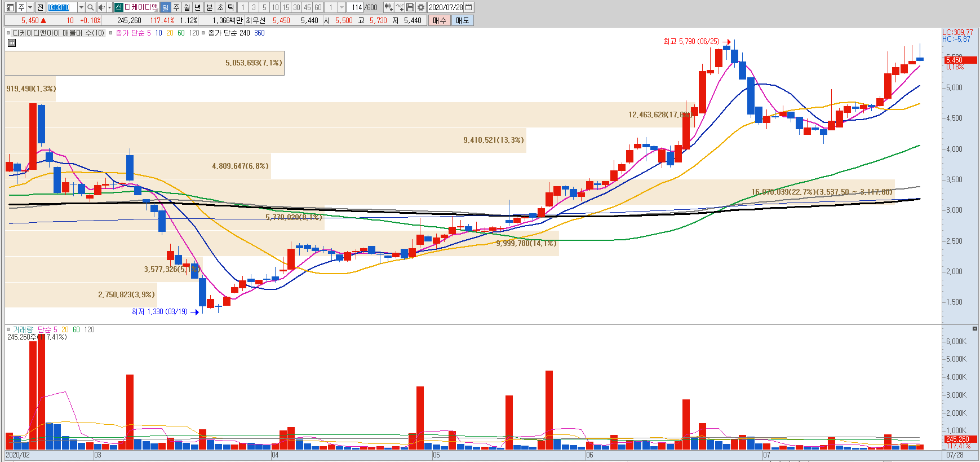Screen dimensions: 980x462
Task: Click the orange 20 price average legend
Action: click(x=170, y=33)
